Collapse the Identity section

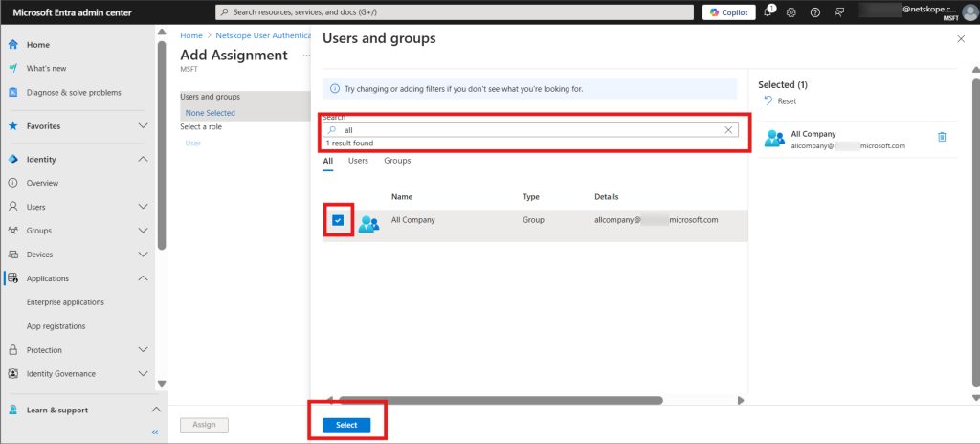[x=143, y=160]
